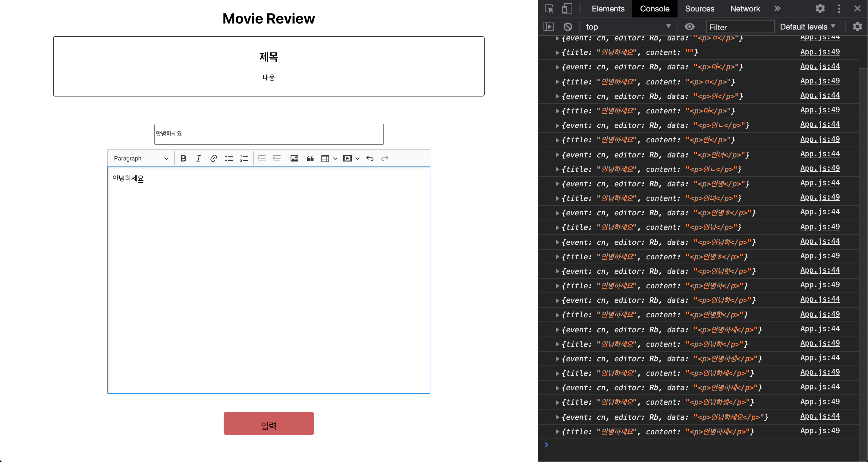Viewport: 868px width, 462px height.
Task: Insert a numbered list
Action: tap(244, 159)
